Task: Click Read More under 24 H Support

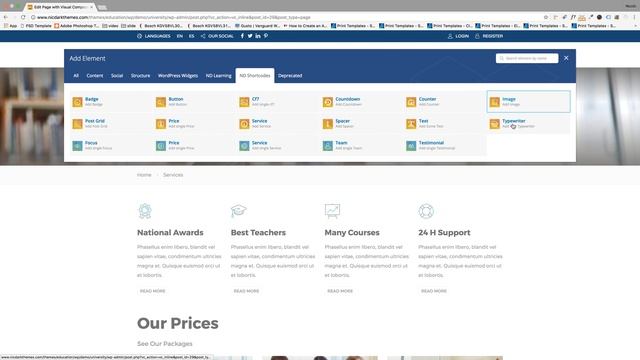Action: [x=434, y=291]
